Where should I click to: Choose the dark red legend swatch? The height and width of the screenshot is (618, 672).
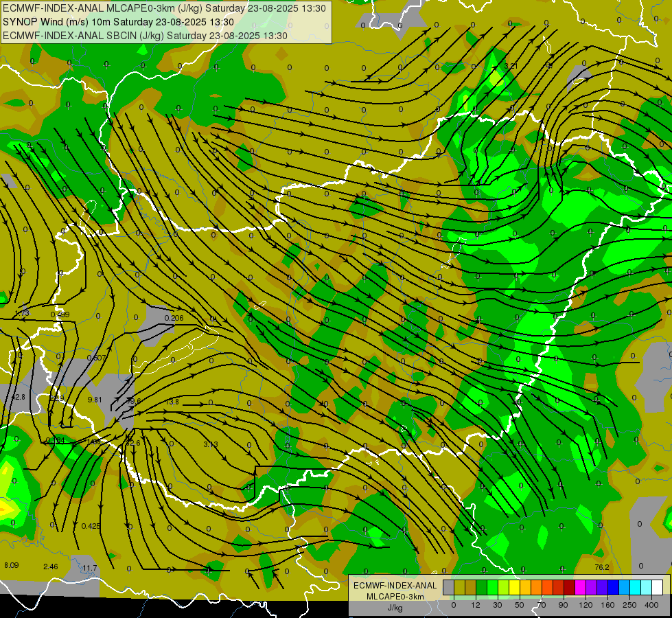(x=569, y=587)
